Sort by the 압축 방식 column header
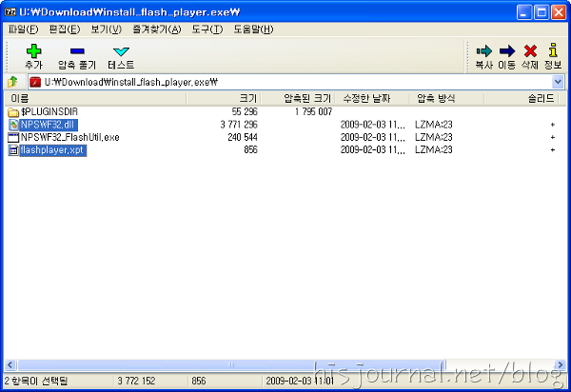 [x=446, y=98]
